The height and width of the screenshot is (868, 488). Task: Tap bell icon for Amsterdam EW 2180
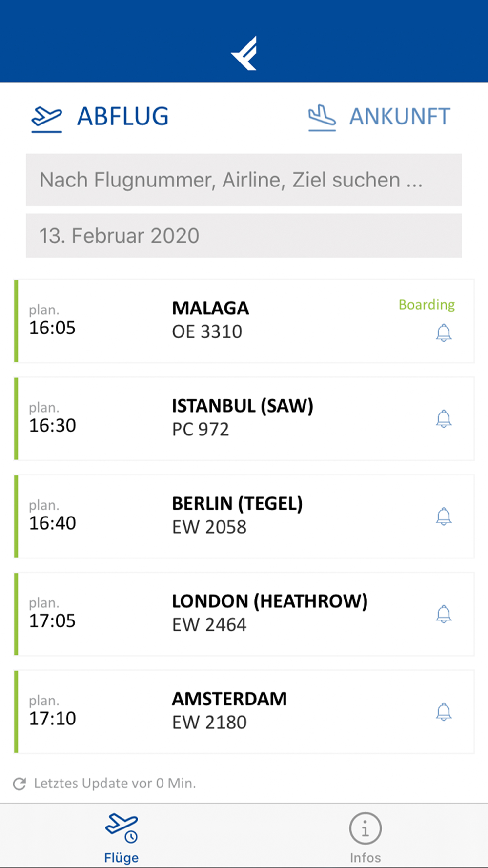tap(443, 712)
